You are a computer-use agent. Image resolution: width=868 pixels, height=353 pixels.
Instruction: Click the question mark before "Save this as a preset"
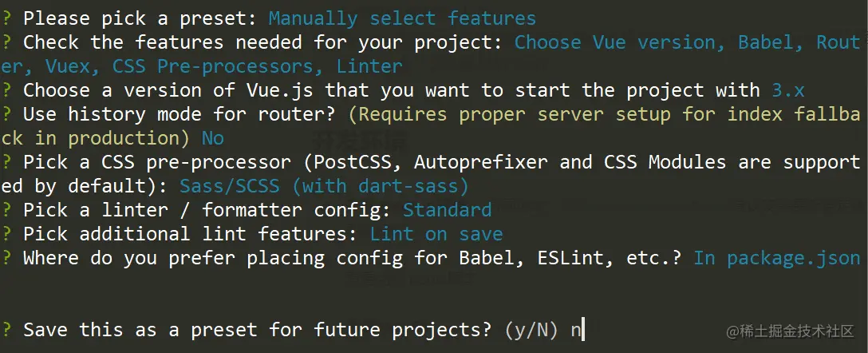click(6, 329)
